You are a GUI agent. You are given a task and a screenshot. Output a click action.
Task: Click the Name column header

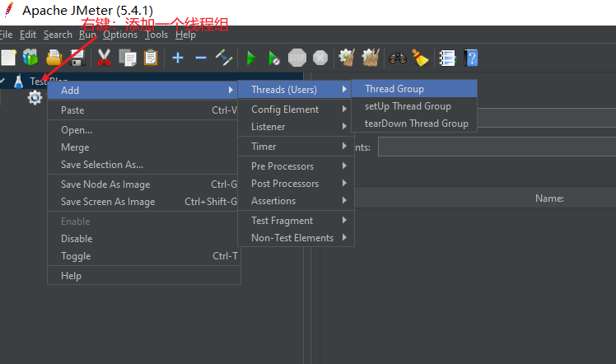point(549,198)
